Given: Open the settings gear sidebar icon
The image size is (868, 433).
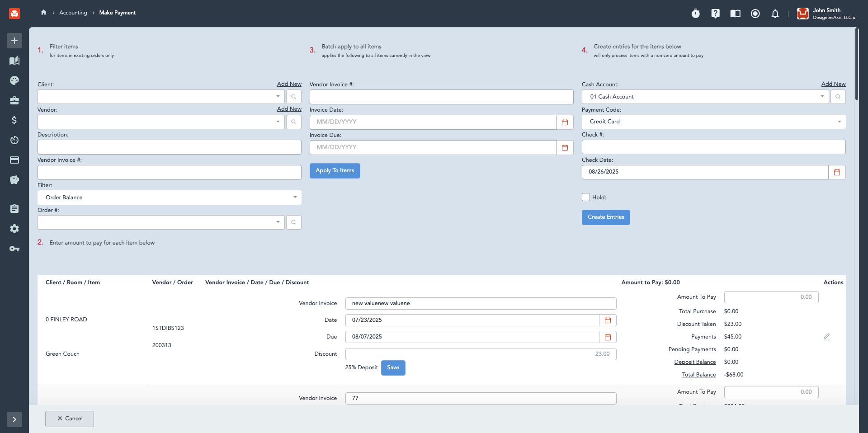Looking at the screenshot, I should pos(14,229).
